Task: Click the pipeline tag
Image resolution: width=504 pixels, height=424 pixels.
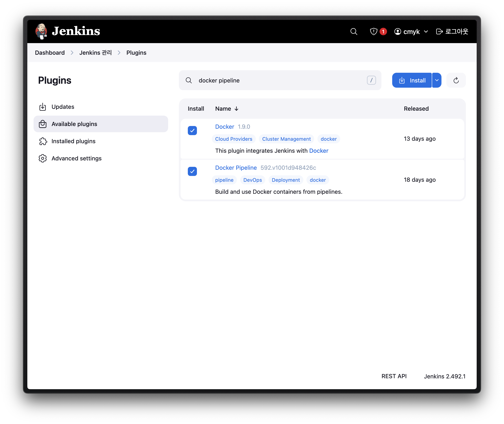Action: (224, 180)
